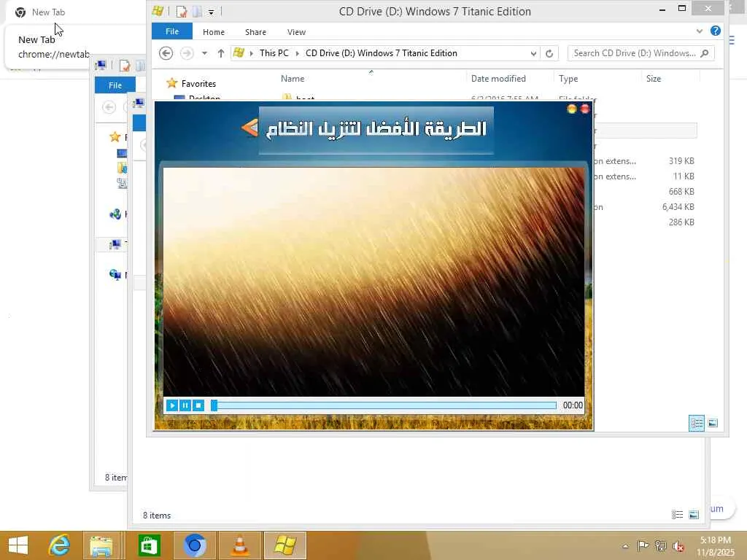Click back arrow in leftmost background Explorer window
Screen dimensions: 747x560
pos(109,106)
